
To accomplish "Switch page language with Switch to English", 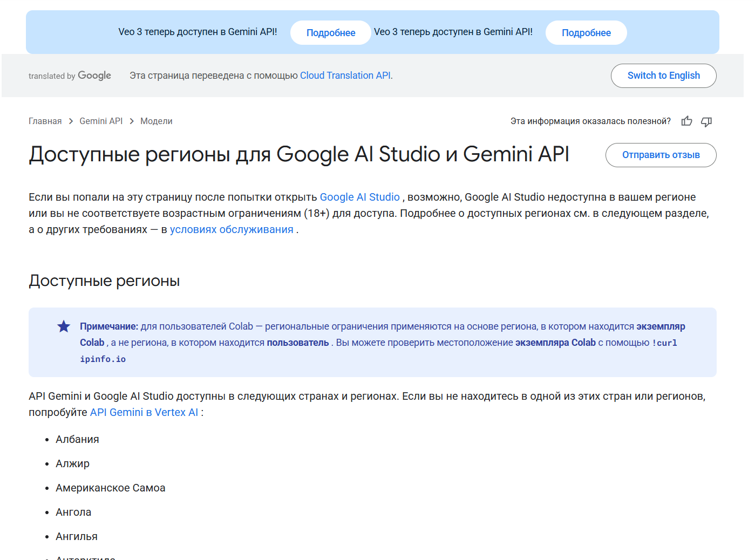I will pos(663,76).
